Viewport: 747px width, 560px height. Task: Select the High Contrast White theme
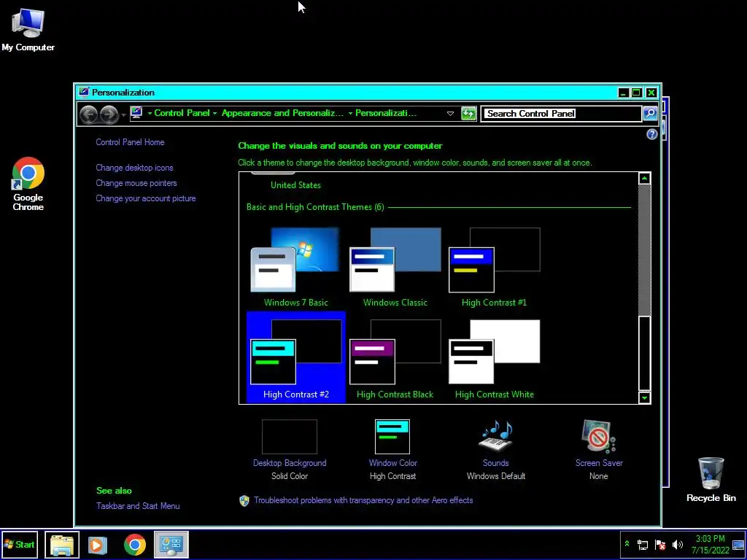point(494,357)
